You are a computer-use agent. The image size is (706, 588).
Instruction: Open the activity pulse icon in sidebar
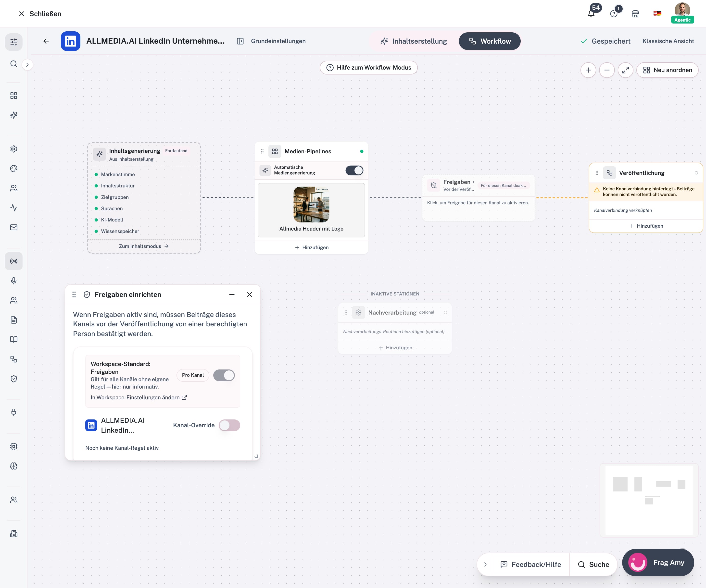(x=14, y=208)
